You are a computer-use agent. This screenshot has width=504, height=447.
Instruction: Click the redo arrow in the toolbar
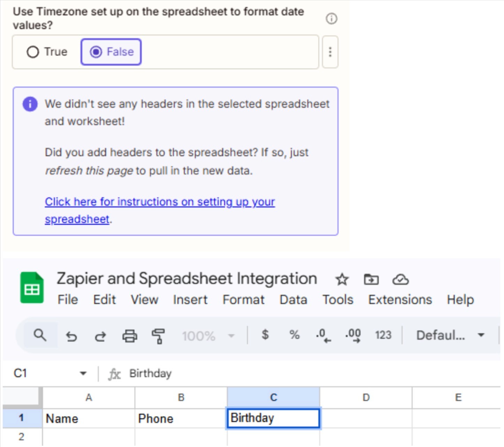tap(100, 336)
